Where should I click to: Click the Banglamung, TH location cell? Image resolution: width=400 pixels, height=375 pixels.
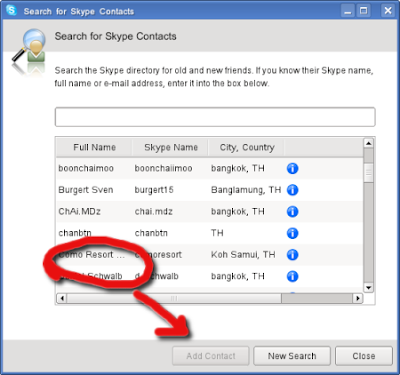246,190
